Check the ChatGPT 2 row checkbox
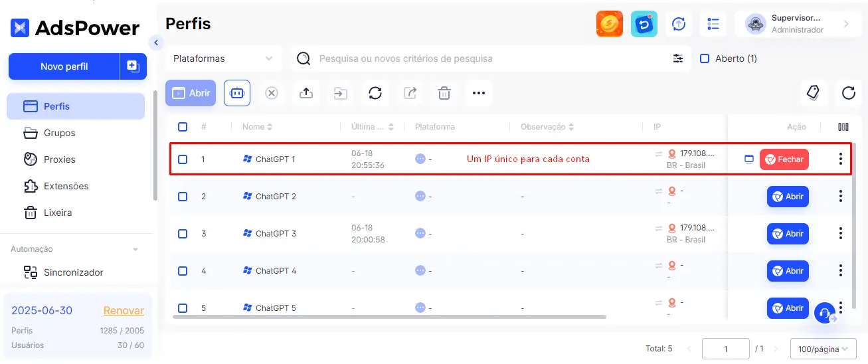868x364 pixels. (x=183, y=197)
